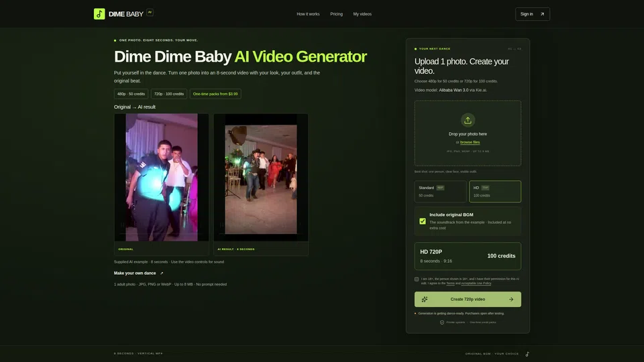Click the YOUR NEXT DANCE label
Screen dimensions: 644x362
pos(435,49)
